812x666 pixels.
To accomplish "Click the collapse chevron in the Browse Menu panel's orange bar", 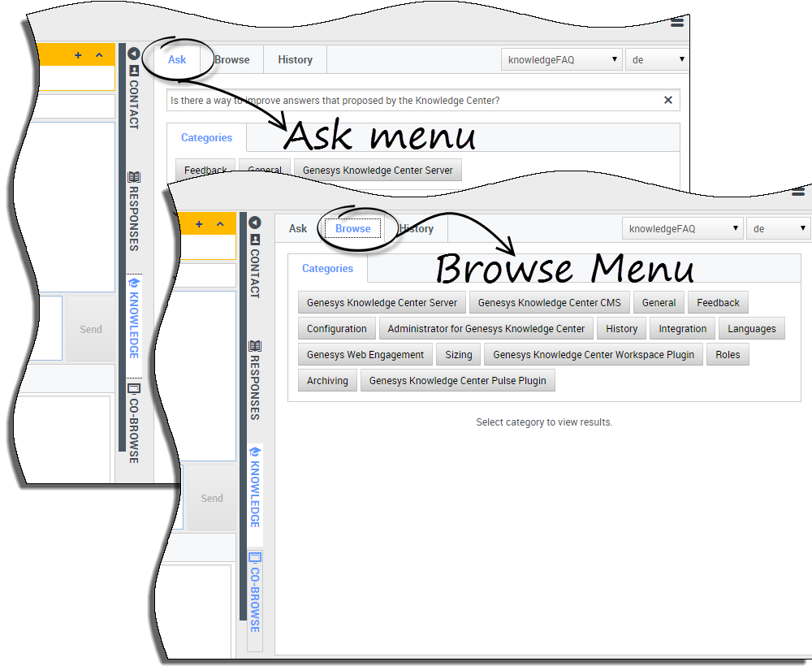I will (x=220, y=224).
